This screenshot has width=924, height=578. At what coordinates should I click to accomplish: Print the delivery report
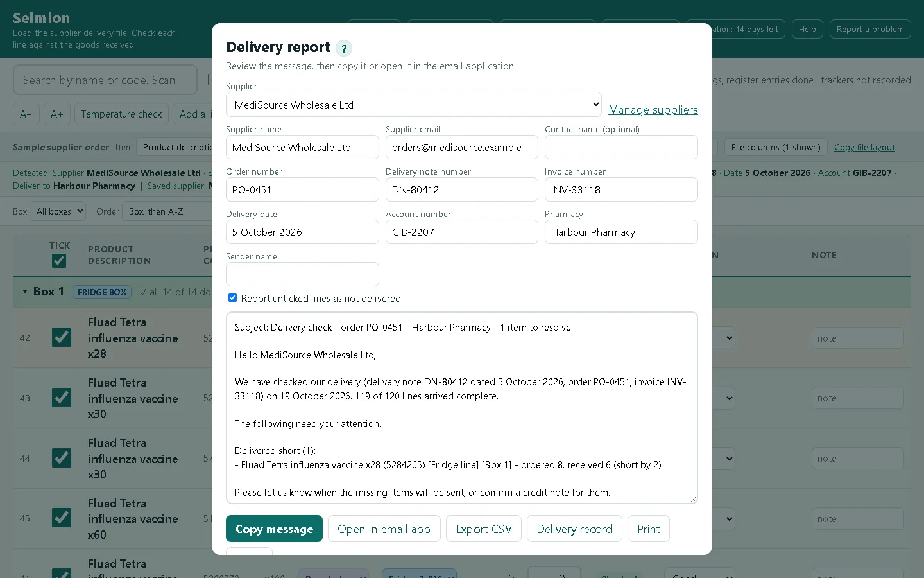[x=649, y=529]
